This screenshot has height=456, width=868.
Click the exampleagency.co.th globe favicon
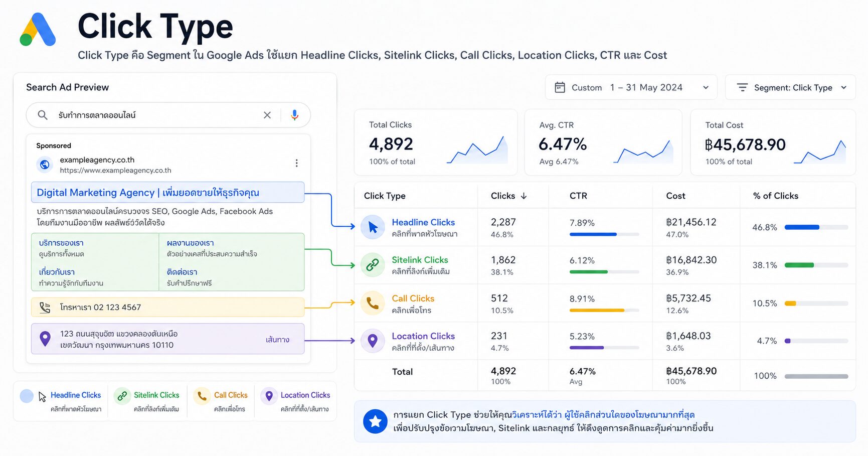pyautogui.click(x=45, y=165)
